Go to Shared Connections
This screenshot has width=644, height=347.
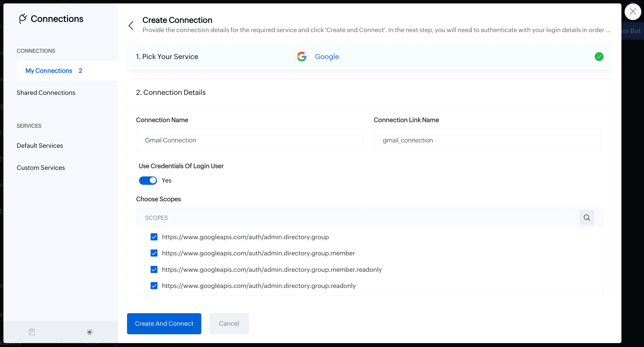46,93
